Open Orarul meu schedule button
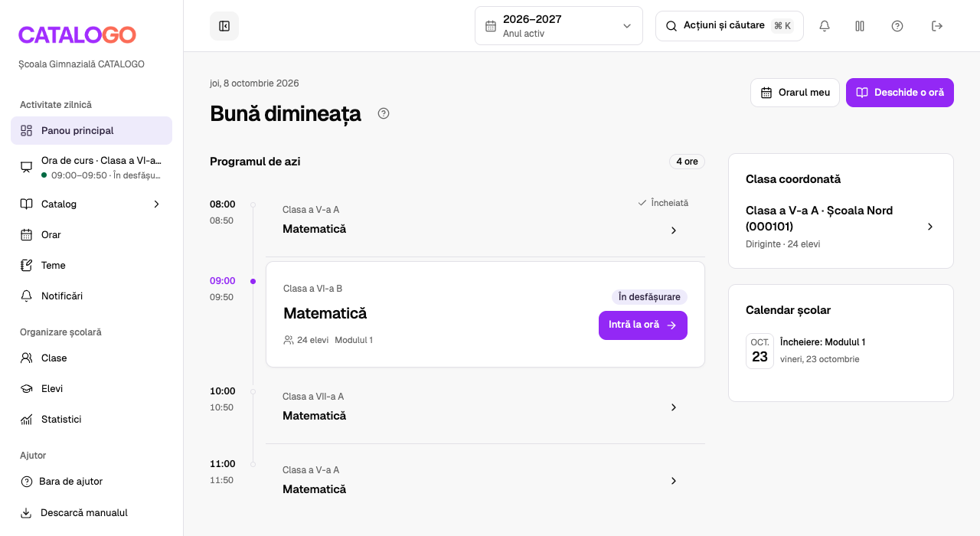The width and height of the screenshot is (980, 536). click(x=795, y=93)
